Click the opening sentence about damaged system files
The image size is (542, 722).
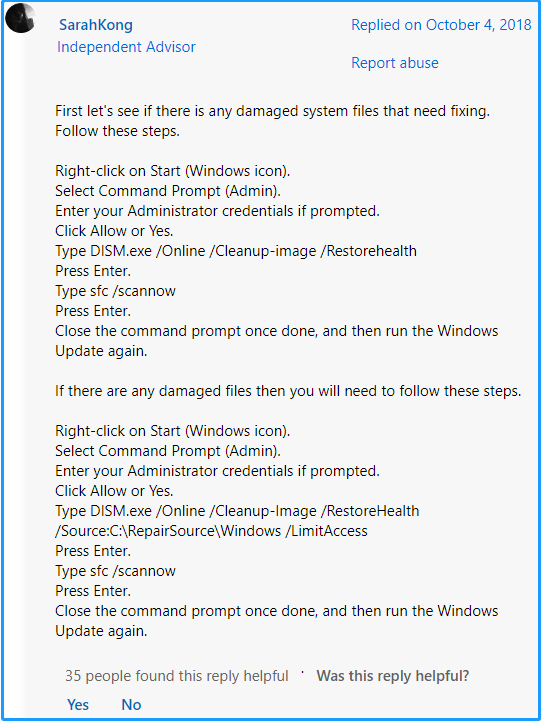(272, 111)
